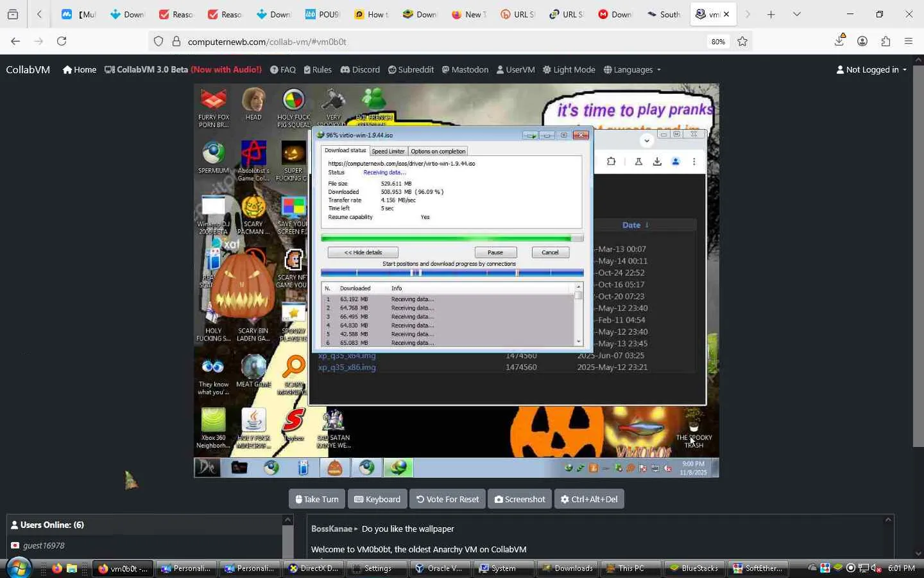Open the Winamp DJ 2006 BETA icon
The height and width of the screenshot is (578, 924).
pos(213,215)
